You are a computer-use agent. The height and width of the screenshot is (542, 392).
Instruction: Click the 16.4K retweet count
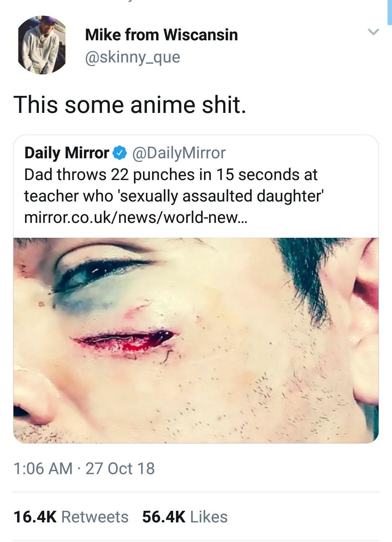click(35, 517)
